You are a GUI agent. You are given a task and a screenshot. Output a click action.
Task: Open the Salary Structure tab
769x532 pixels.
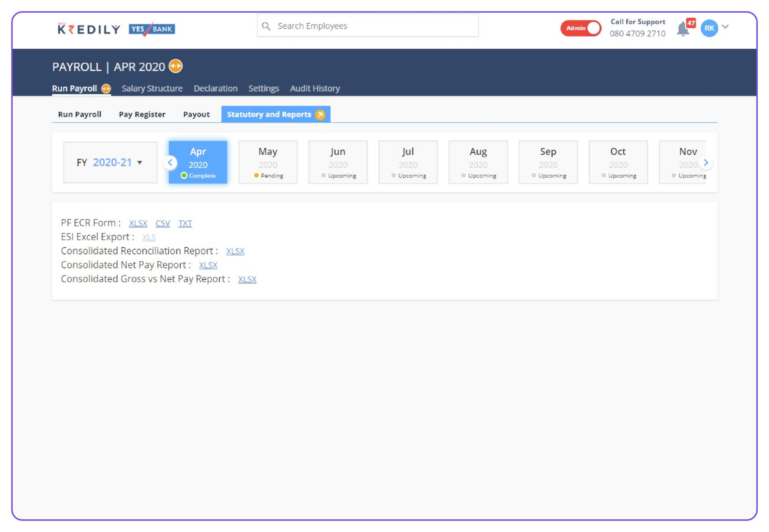coord(152,89)
